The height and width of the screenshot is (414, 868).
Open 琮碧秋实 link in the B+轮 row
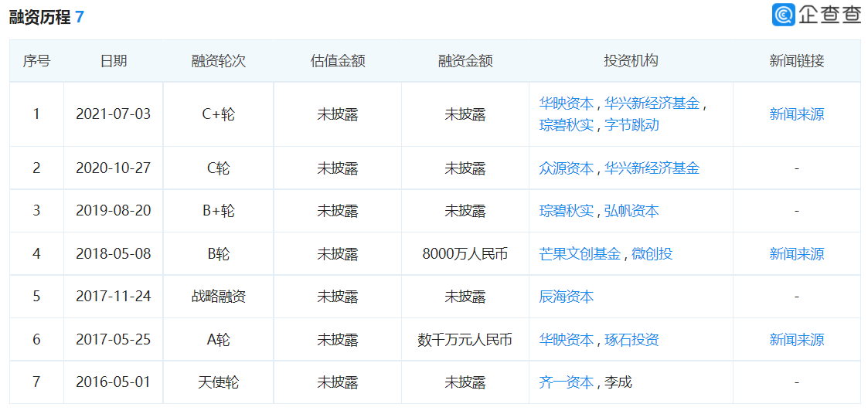coord(567,211)
